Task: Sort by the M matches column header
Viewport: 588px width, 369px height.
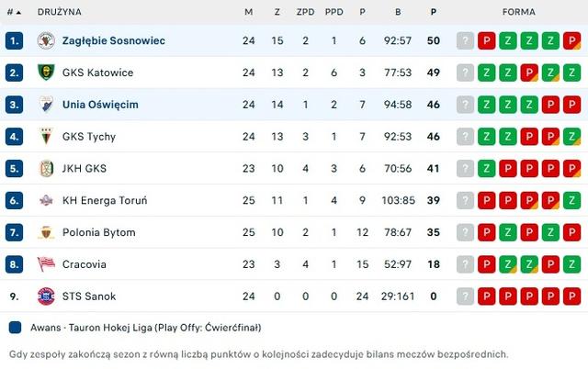Action: pyautogui.click(x=249, y=12)
